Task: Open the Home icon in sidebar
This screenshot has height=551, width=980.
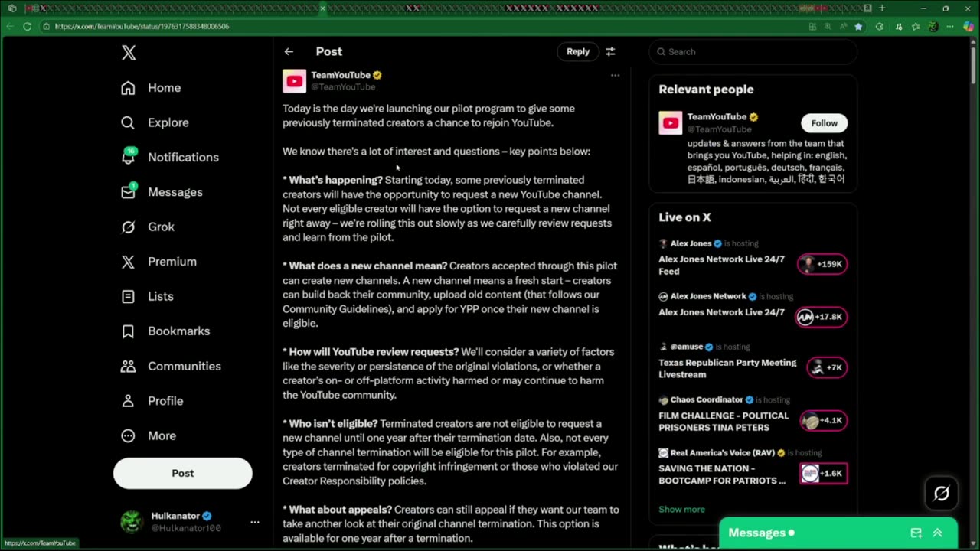Action: point(128,88)
